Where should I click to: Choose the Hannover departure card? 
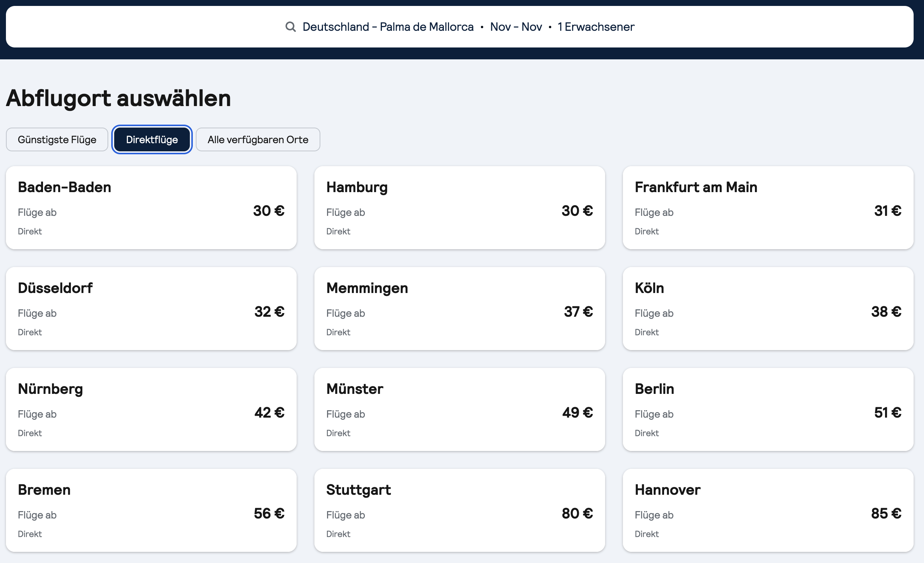(x=768, y=510)
